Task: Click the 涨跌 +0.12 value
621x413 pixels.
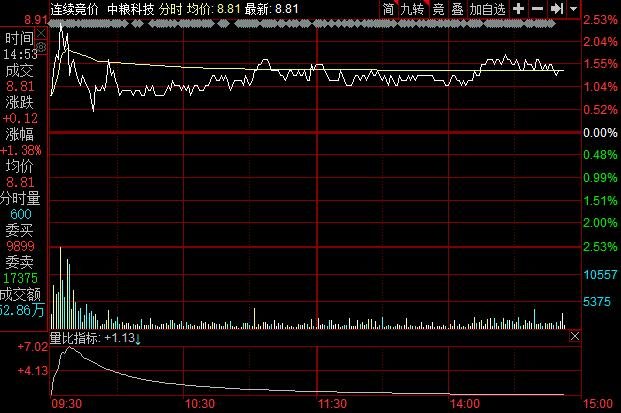Action: click(20, 118)
